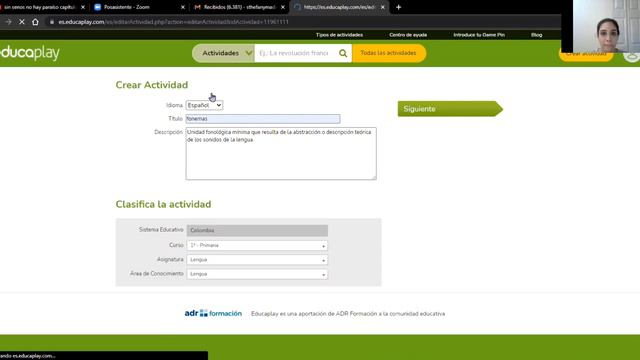
Task: Switch to the Recibidos Gmail tab
Action: click(239, 7)
